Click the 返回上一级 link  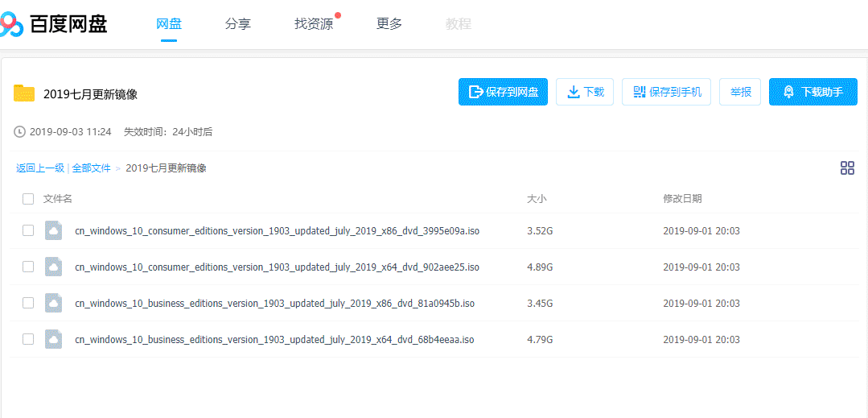point(40,168)
